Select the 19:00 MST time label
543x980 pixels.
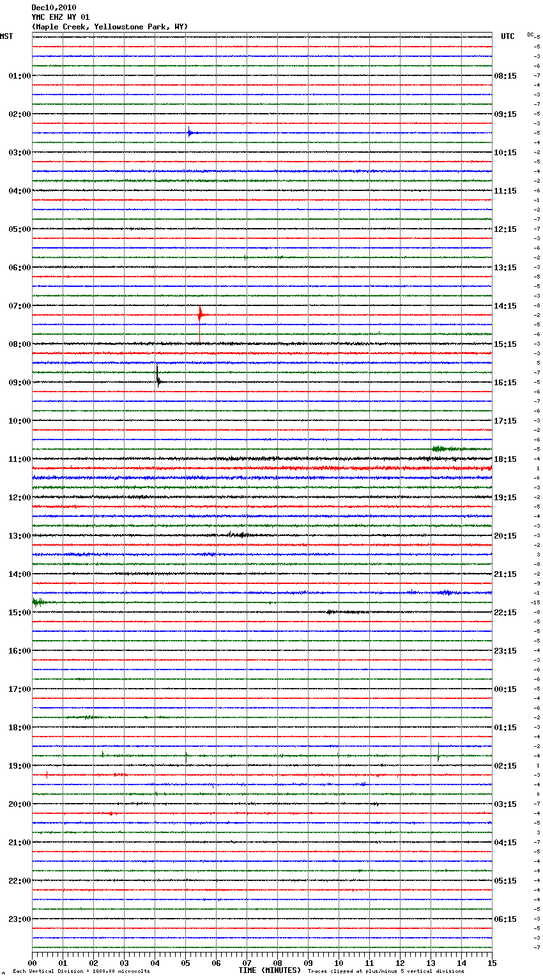pyautogui.click(x=20, y=766)
